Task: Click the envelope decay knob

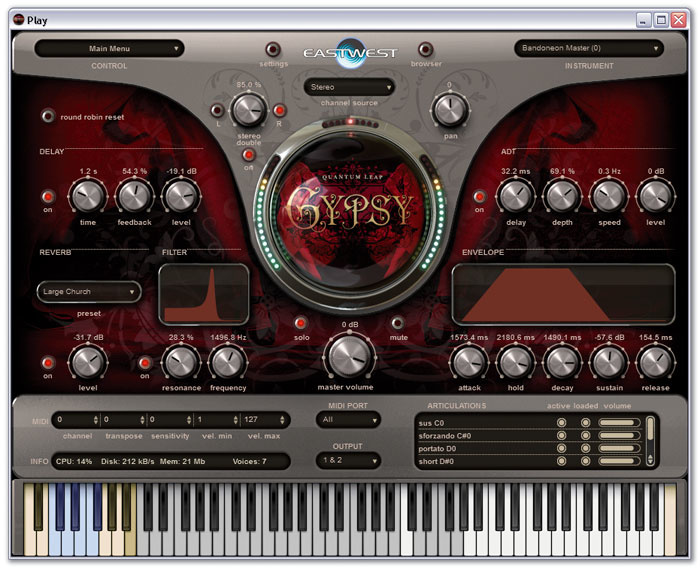Action: [x=562, y=362]
